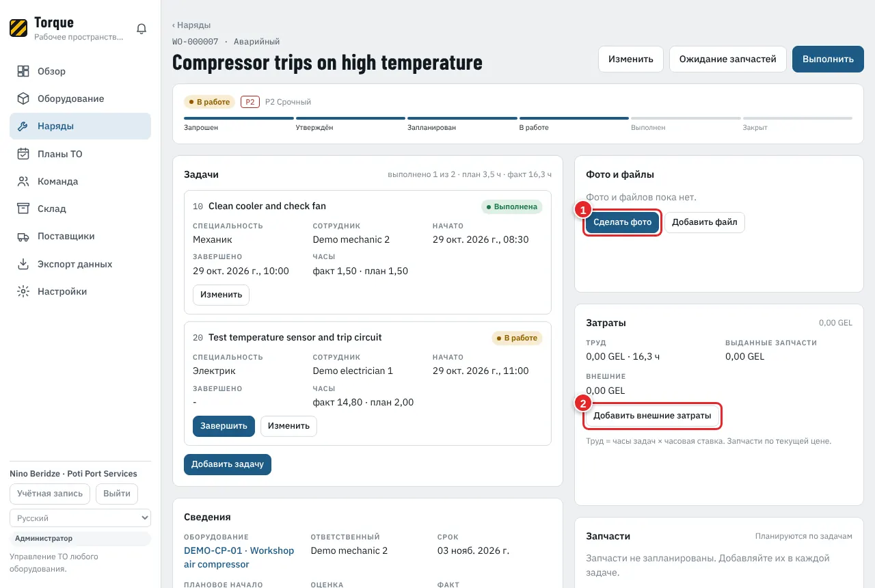Open Оборудование section
The width and height of the screenshot is (875, 588).
pos(80,98)
